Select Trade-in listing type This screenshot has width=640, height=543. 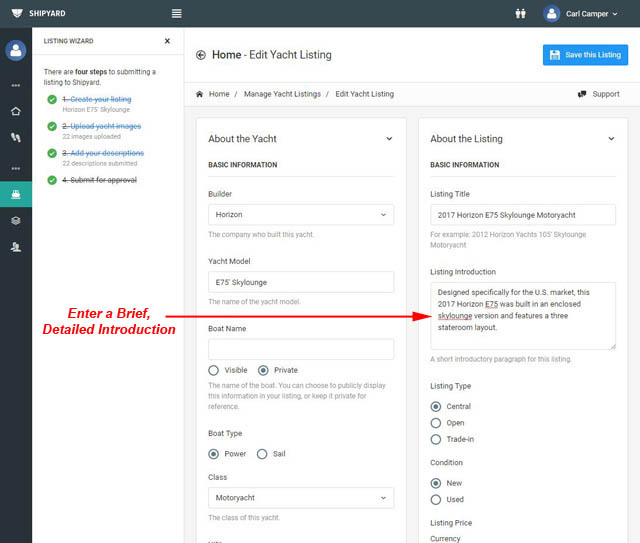[x=435, y=439]
